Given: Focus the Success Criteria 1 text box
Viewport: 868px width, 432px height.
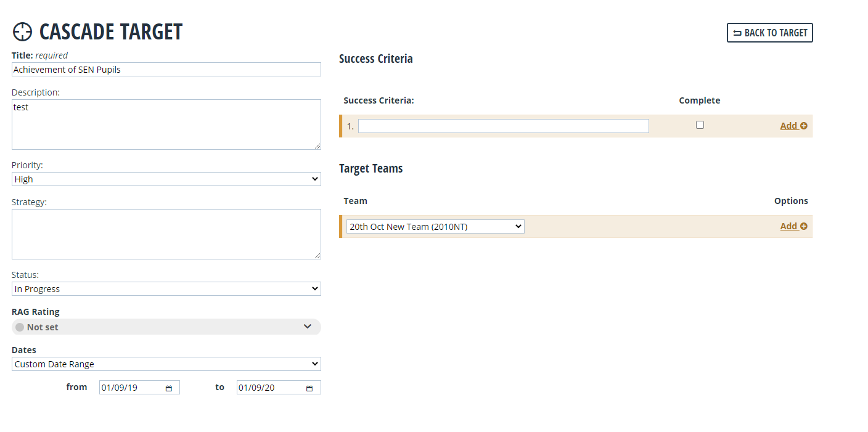Looking at the screenshot, I should pyautogui.click(x=503, y=126).
